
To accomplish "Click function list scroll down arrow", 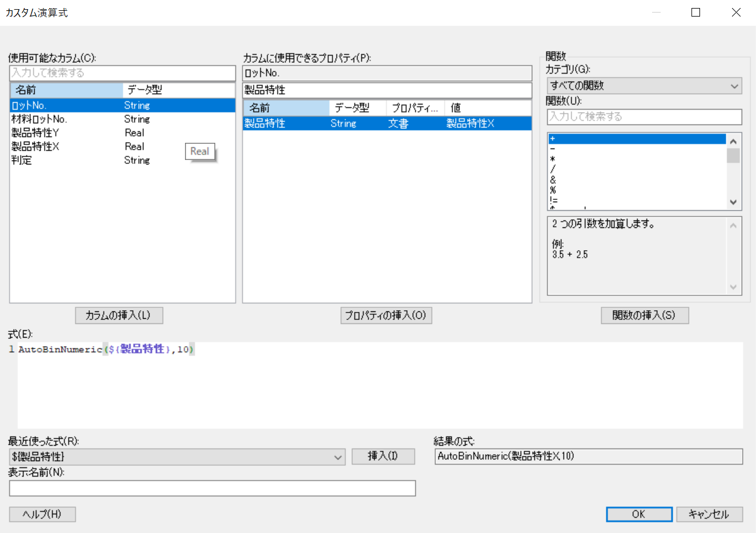I will (x=733, y=202).
